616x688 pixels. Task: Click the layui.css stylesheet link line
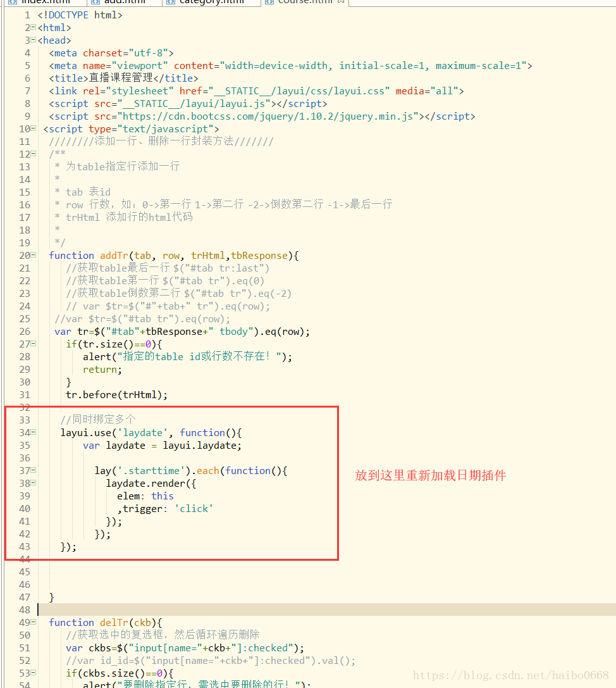(257, 91)
